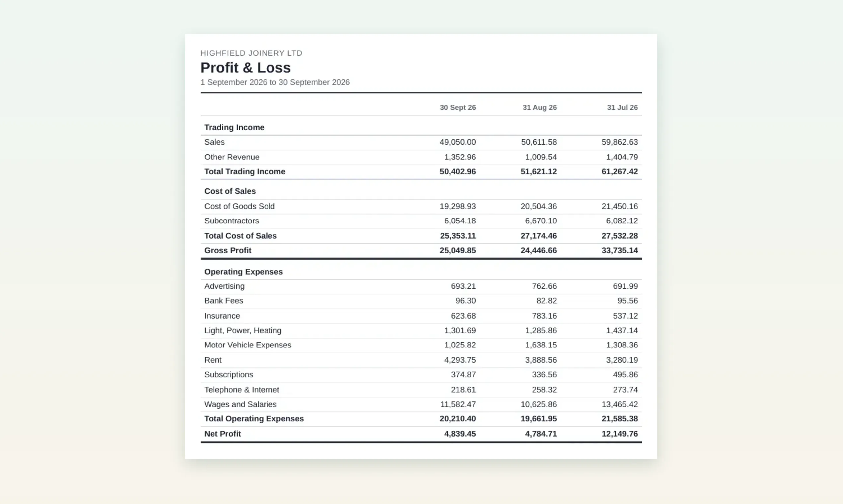Click the Advertising row label
The height and width of the screenshot is (504, 843).
coord(224,286)
